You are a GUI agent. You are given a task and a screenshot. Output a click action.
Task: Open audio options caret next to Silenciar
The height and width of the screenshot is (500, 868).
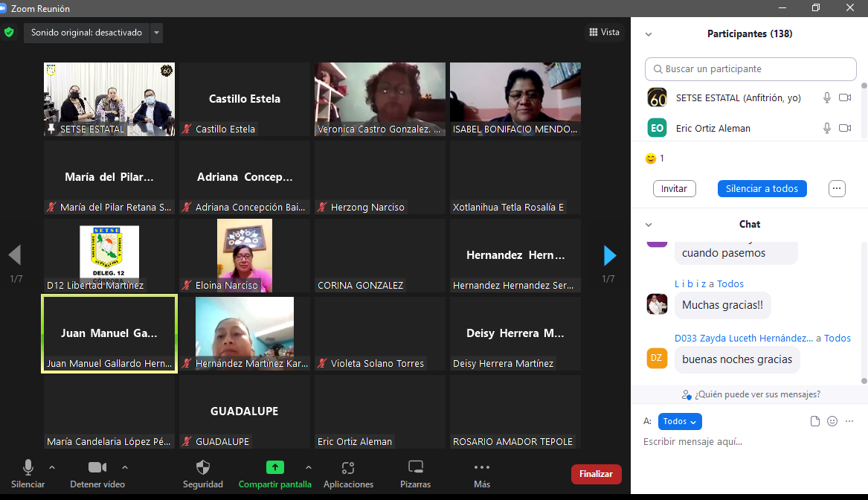[x=52, y=467]
